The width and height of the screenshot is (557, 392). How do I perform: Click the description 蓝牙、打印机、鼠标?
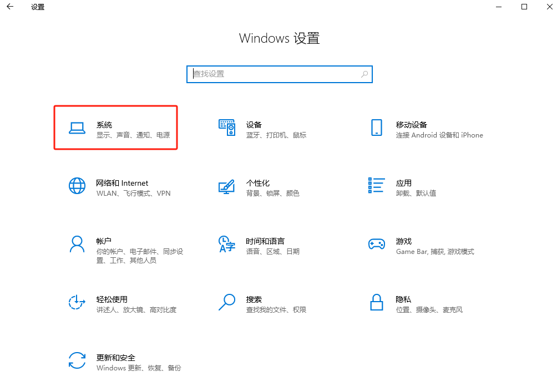[x=276, y=135]
